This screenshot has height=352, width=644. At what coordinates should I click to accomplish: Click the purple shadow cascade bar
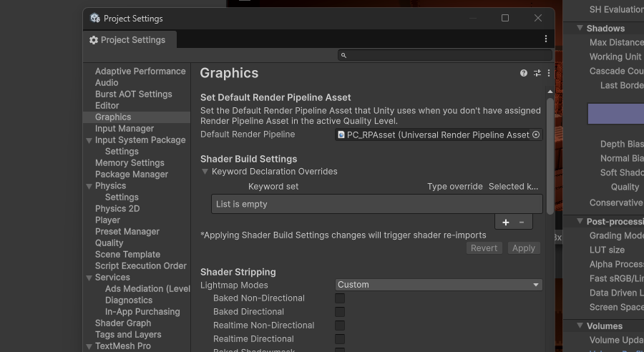click(x=615, y=114)
